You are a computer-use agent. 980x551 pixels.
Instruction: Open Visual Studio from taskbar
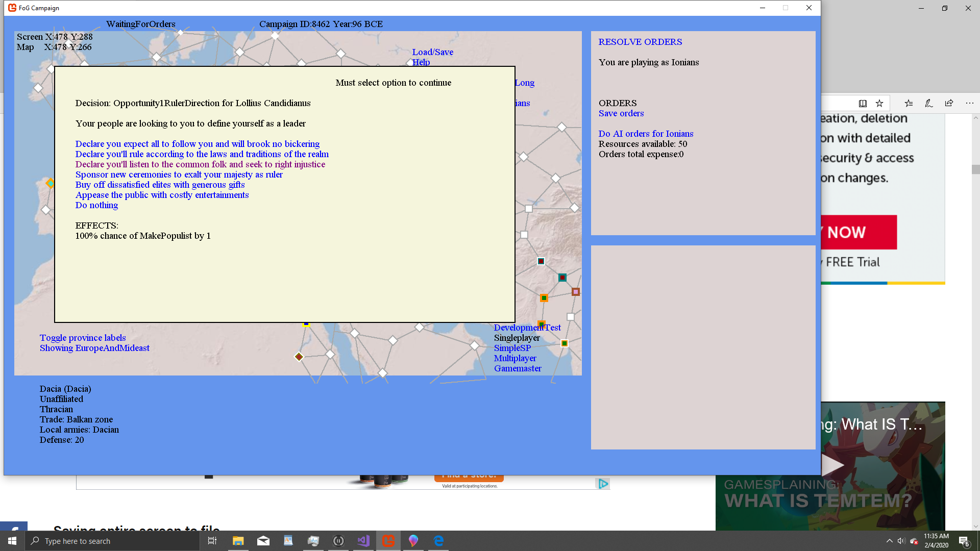pos(363,541)
